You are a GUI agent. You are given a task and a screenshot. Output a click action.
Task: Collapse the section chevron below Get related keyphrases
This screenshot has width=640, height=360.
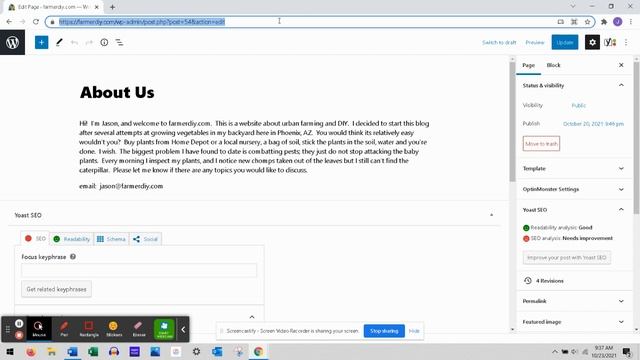252,317
